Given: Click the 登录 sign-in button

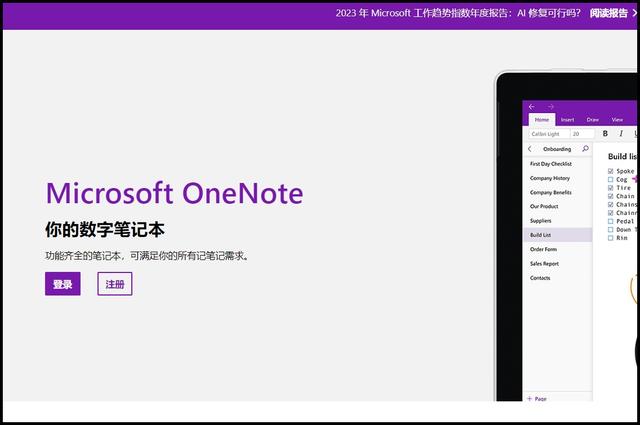Looking at the screenshot, I should (x=63, y=284).
